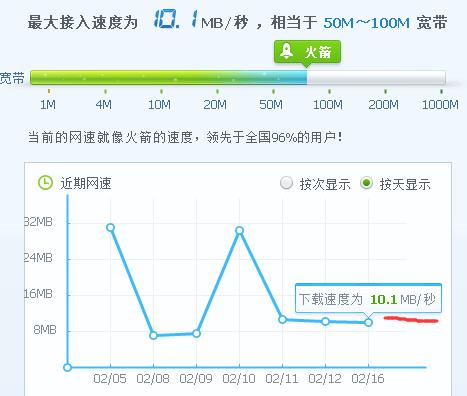Screen dimensions: 467x396
Task: Click the 02/05 data point on chart
Action: (110, 228)
